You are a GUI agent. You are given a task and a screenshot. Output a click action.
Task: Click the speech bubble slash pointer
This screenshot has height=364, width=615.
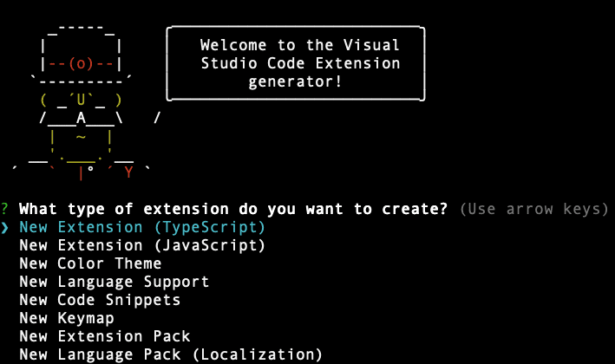157,118
